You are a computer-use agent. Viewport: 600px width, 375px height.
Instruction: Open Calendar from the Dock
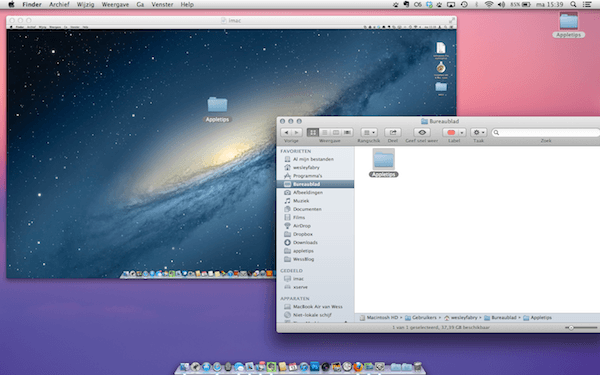[293, 367]
